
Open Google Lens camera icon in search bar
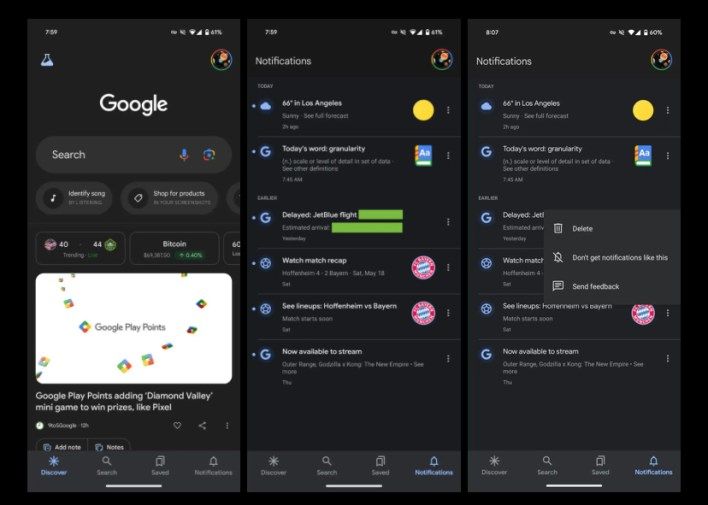click(x=209, y=154)
